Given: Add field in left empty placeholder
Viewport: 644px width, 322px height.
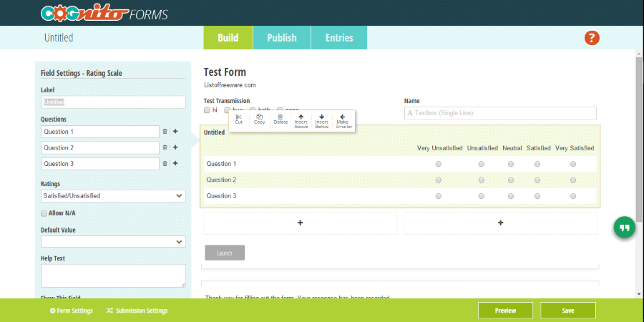Looking at the screenshot, I should pos(301,223).
